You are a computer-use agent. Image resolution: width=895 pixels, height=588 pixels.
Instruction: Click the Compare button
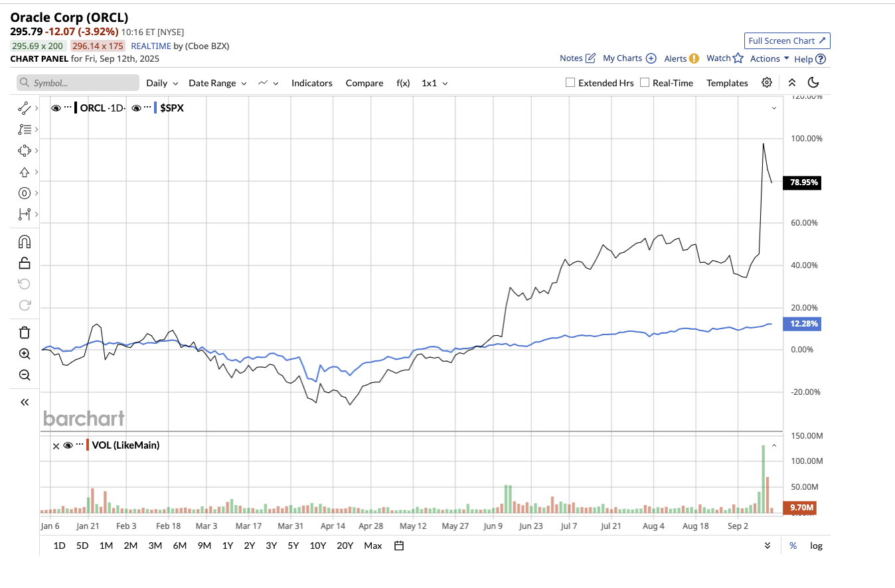[365, 83]
